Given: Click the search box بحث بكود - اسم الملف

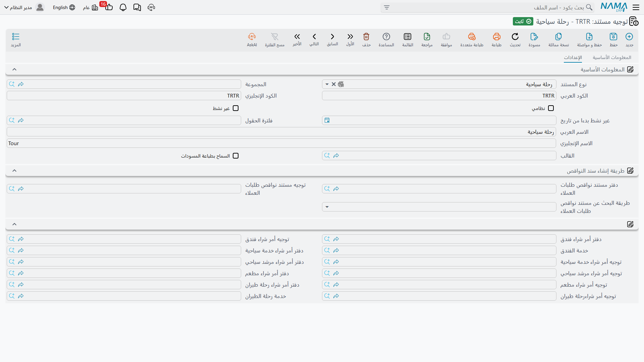Looking at the screenshot, I should pos(487,7).
